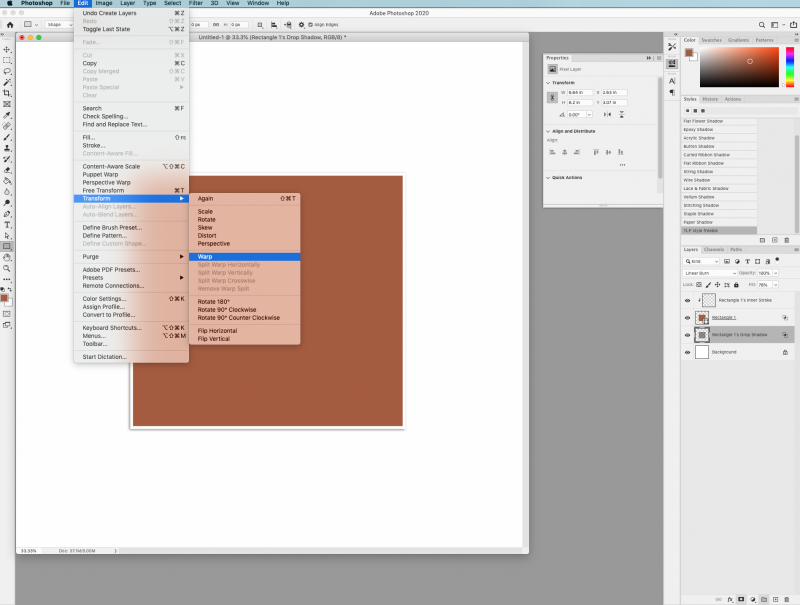The image size is (800, 605).
Task: Open the Filter menu in menu bar
Action: (x=196, y=3)
